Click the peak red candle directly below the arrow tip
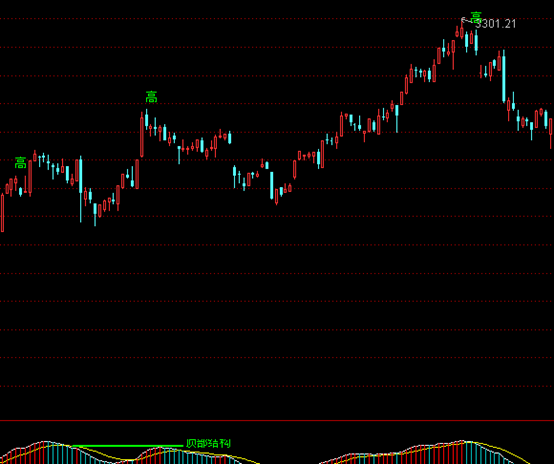 (462, 29)
